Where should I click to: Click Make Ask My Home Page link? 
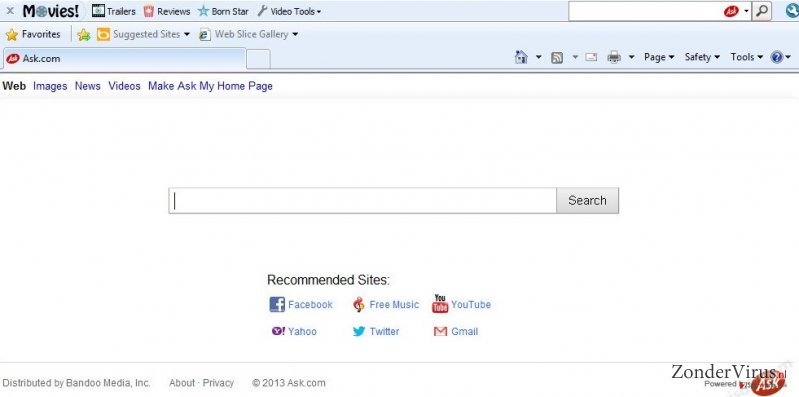coord(210,86)
